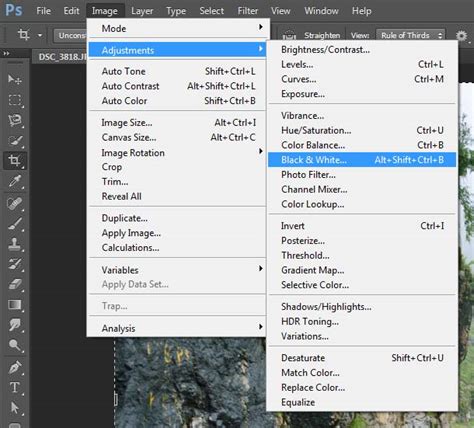Open the Type menu

(176, 11)
